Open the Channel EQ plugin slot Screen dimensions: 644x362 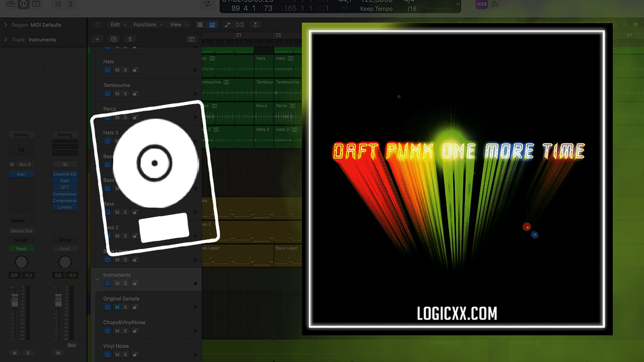click(x=64, y=174)
